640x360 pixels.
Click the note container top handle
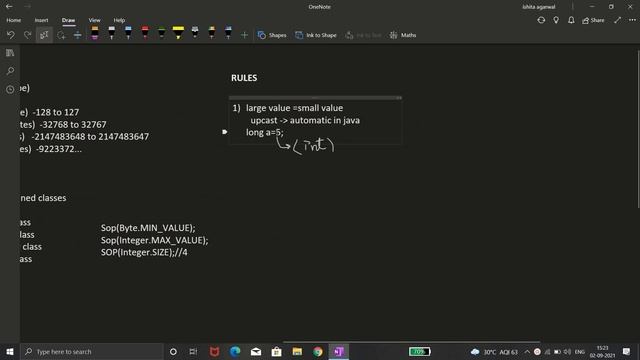point(315,98)
